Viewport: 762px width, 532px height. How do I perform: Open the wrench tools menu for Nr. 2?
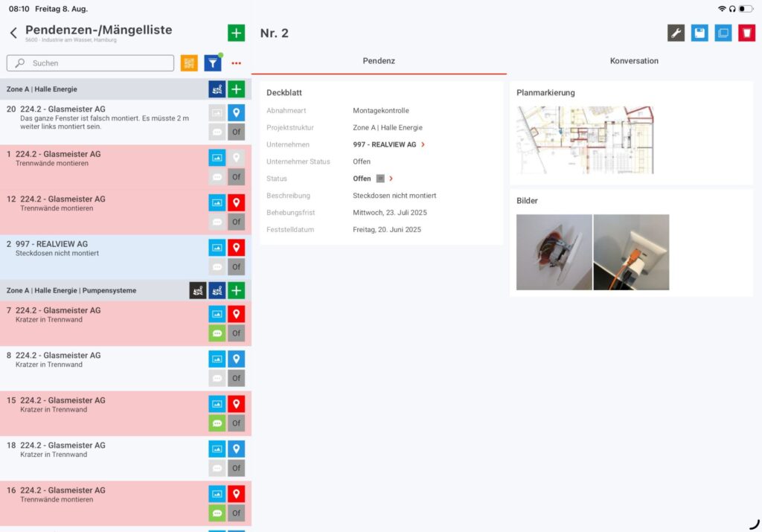676,33
